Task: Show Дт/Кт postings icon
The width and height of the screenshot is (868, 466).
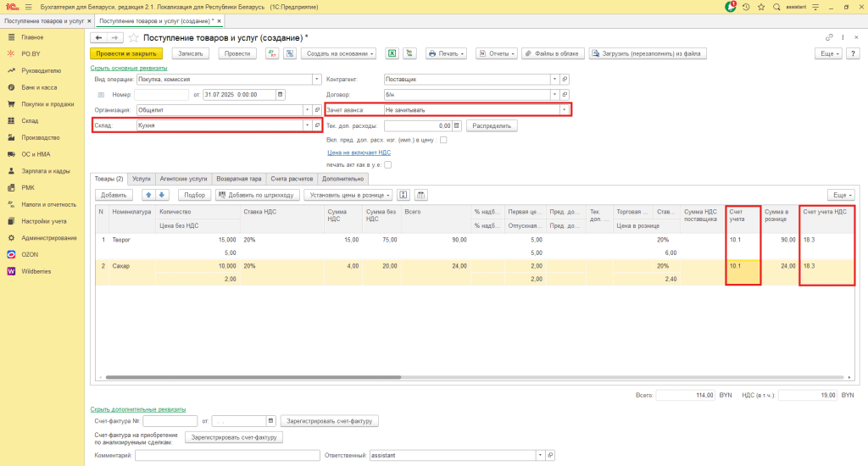Action: [x=272, y=53]
